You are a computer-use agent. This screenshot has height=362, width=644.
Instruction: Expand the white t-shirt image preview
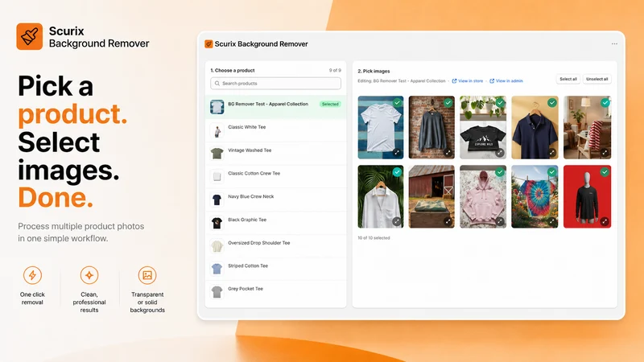pos(396,152)
